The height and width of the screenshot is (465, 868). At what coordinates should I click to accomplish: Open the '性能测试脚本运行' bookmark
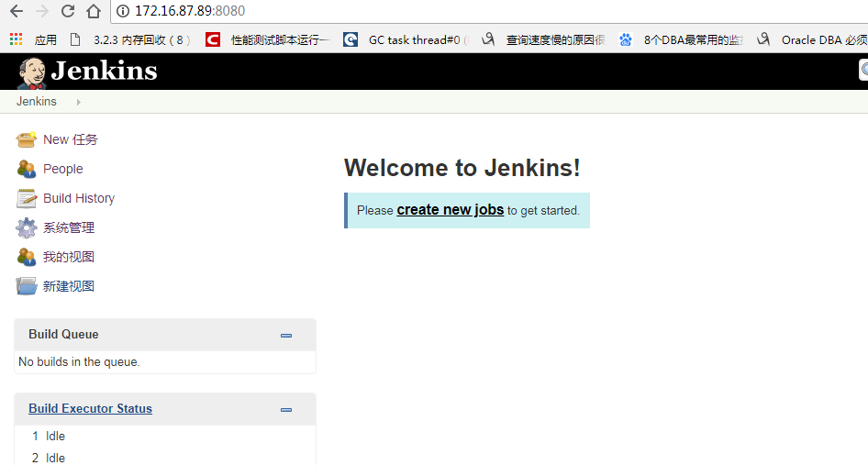pos(267,39)
